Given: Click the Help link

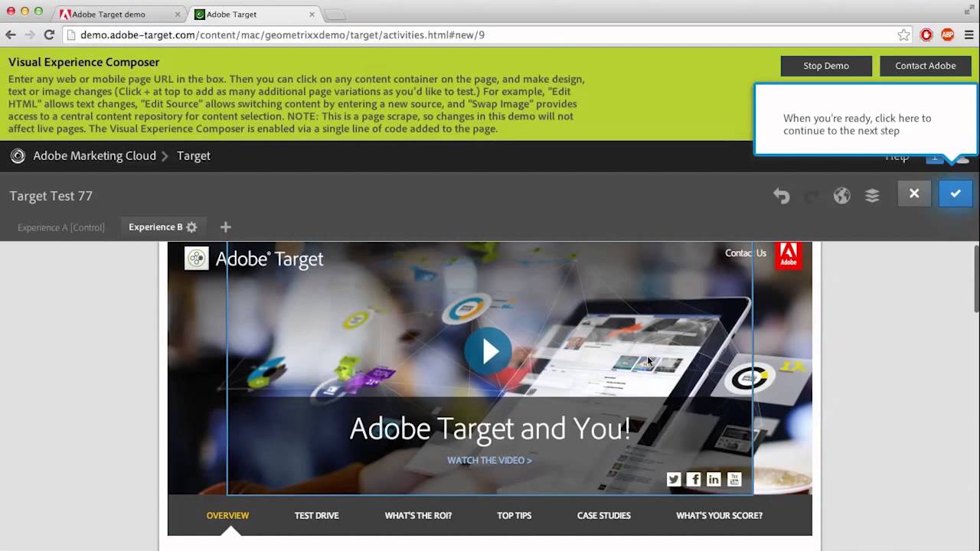Looking at the screenshot, I should [897, 157].
